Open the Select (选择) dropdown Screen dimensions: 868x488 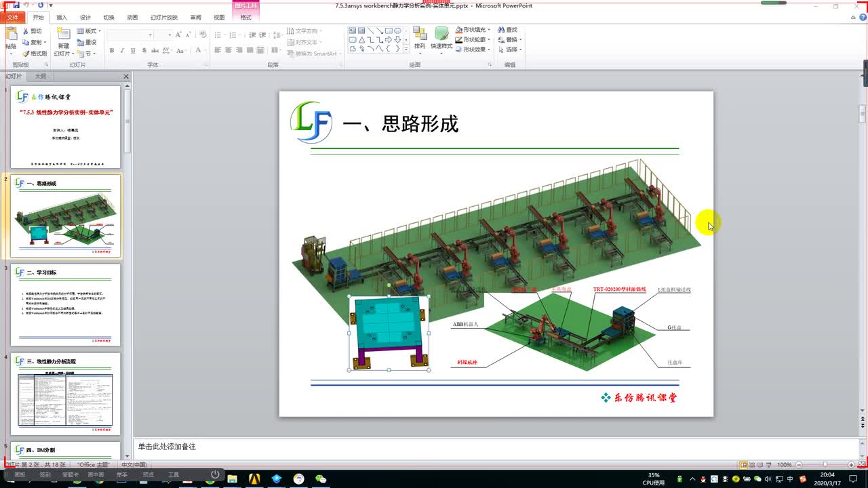[509, 49]
